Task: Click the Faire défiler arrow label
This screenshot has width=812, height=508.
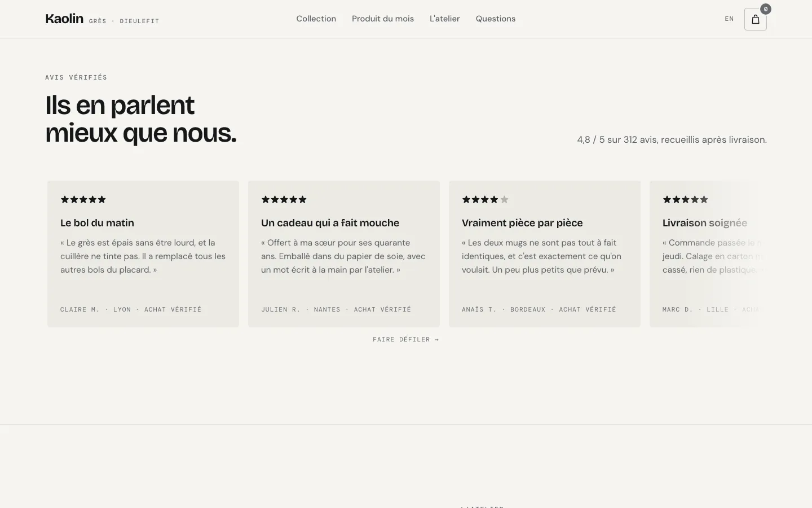Action: (x=406, y=339)
